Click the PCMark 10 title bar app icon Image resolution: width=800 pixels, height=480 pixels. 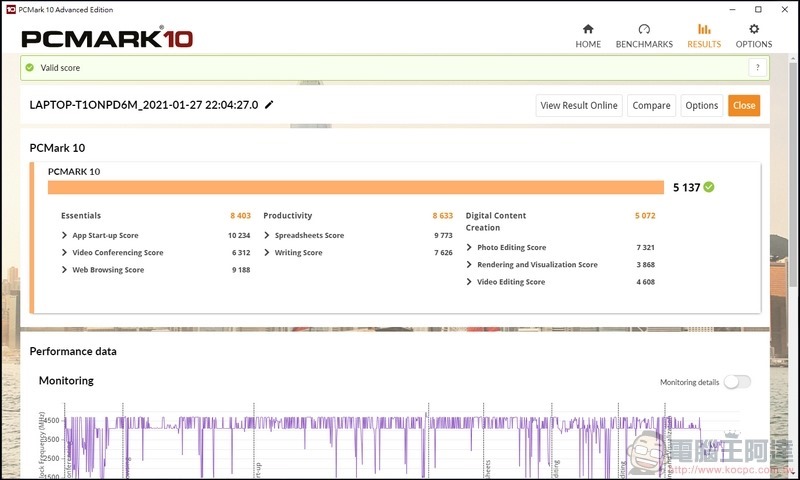[11, 9]
